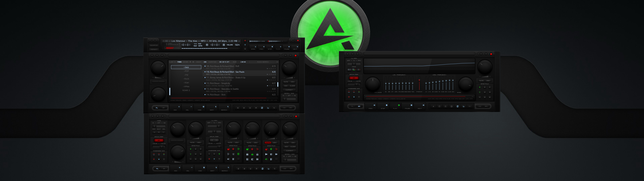Click NEXT in the equalizer window

(420, 106)
